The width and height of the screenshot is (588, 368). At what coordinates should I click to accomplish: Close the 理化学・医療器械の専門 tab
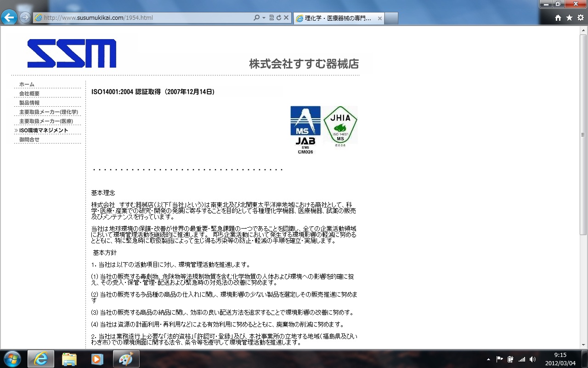(379, 18)
